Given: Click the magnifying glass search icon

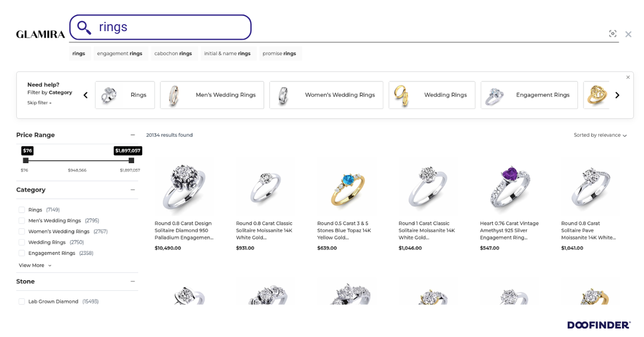Looking at the screenshot, I should pyautogui.click(x=84, y=27).
